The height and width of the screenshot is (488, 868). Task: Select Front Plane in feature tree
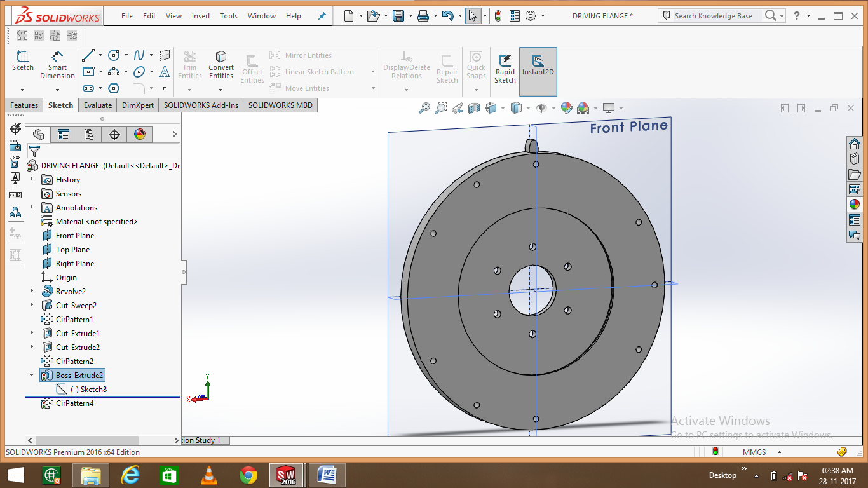point(73,235)
